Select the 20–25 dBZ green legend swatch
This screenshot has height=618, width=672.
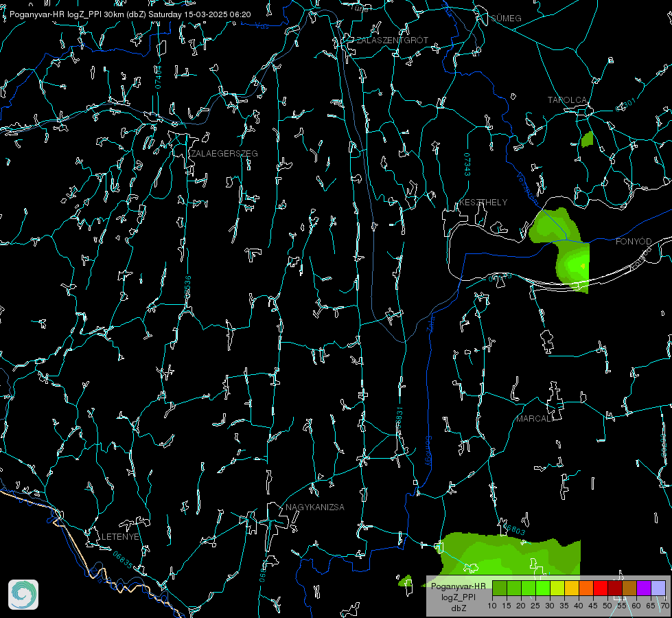click(x=529, y=588)
